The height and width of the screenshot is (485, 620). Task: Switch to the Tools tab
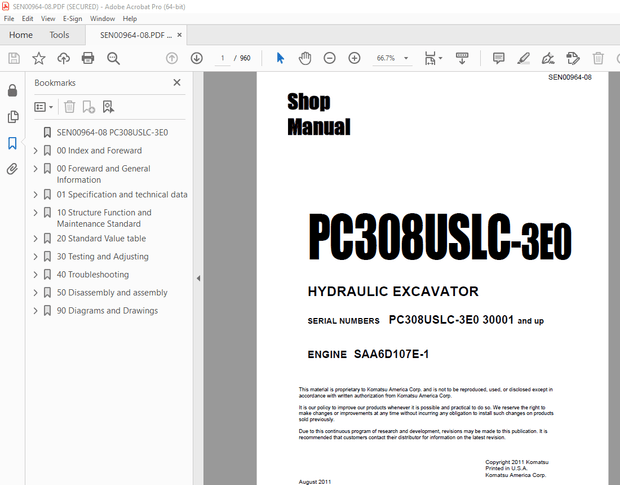pos(59,35)
